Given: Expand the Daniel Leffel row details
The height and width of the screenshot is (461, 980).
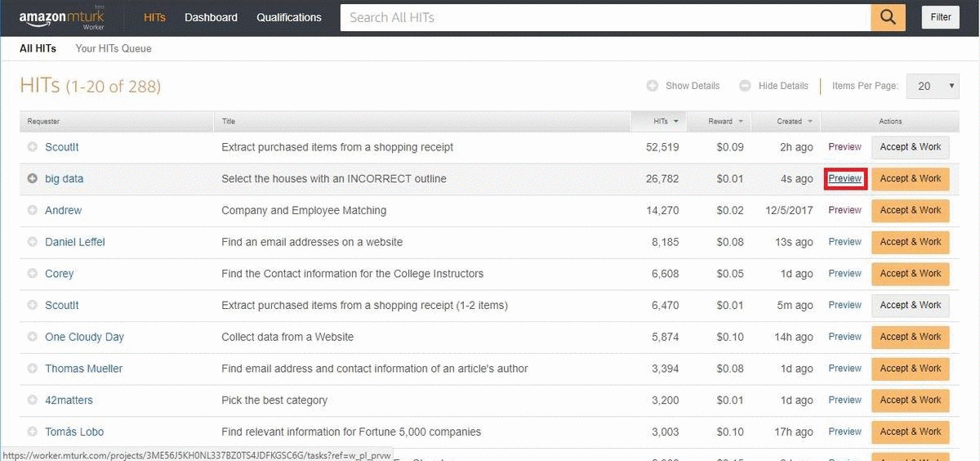Looking at the screenshot, I should [33, 242].
